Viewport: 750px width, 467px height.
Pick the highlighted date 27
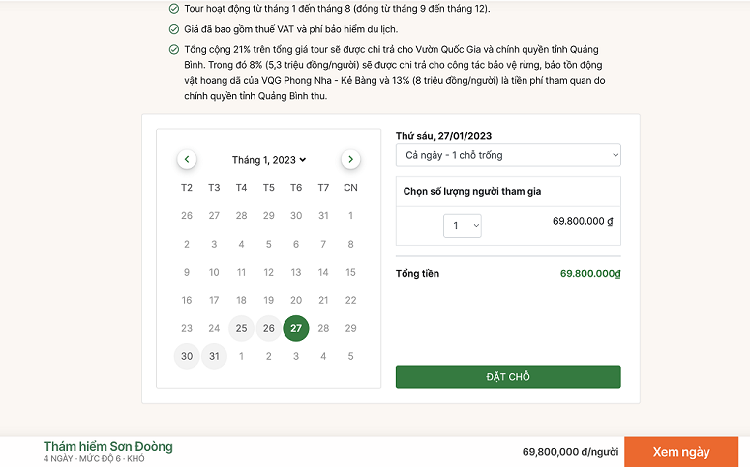(296, 328)
